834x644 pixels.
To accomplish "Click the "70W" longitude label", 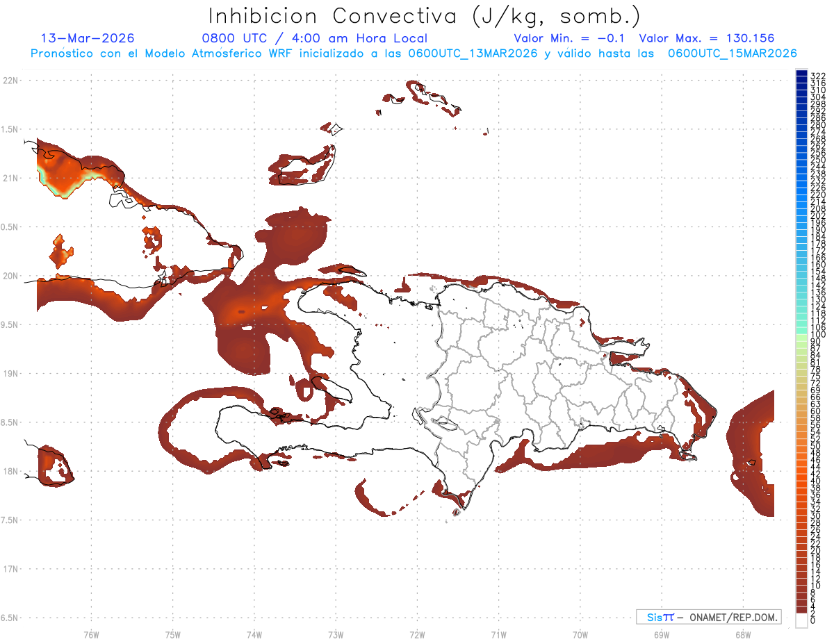I will pos(580,634).
